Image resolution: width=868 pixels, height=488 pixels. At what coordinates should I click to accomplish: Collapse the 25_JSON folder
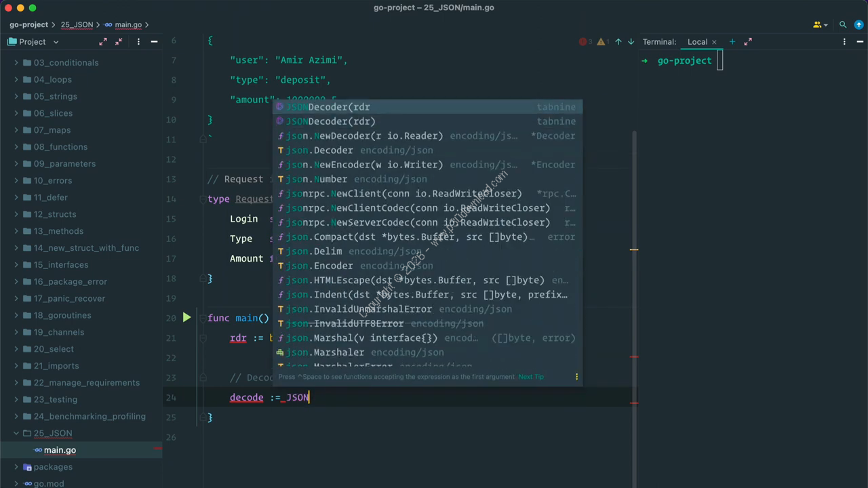[x=16, y=433]
